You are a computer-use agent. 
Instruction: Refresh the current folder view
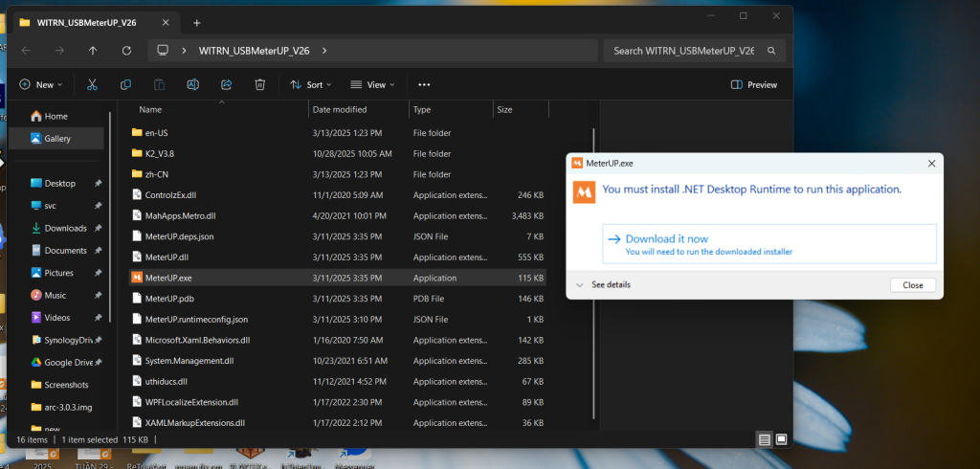point(126,50)
